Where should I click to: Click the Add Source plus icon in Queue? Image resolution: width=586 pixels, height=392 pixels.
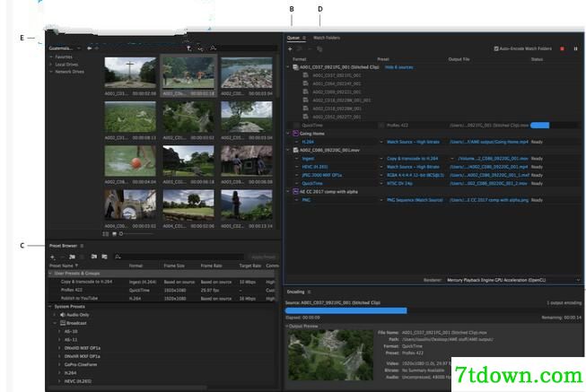click(290, 49)
